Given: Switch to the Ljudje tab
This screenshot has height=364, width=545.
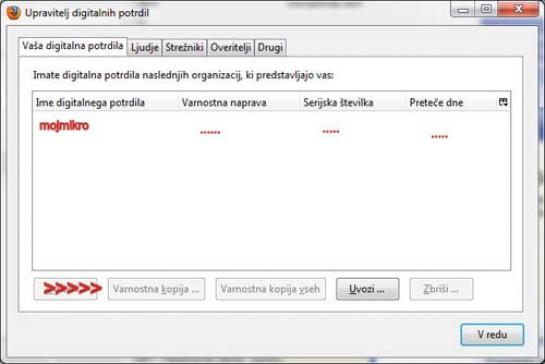Looking at the screenshot, I should point(145,48).
